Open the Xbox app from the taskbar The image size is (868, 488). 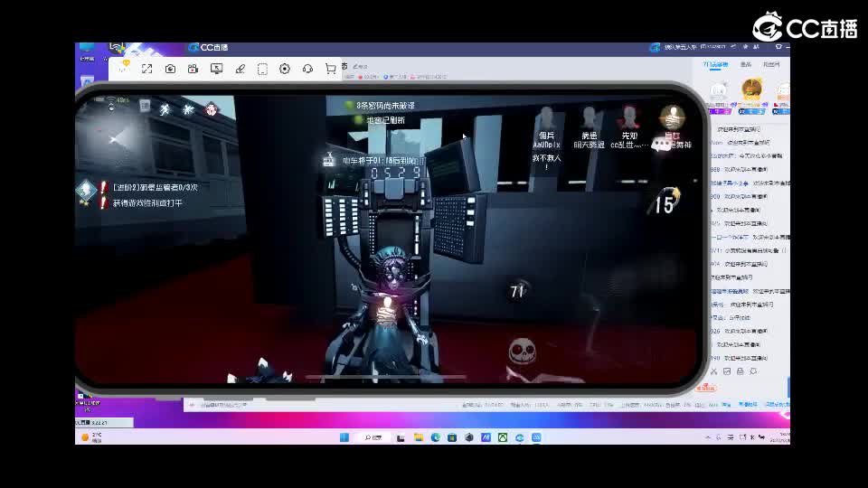click(x=503, y=437)
